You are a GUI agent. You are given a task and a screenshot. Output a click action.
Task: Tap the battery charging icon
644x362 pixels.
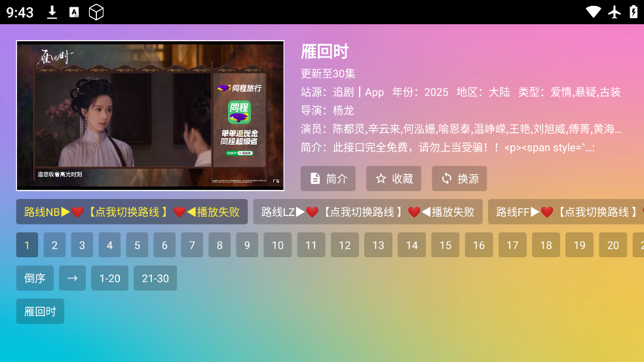[634, 12]
